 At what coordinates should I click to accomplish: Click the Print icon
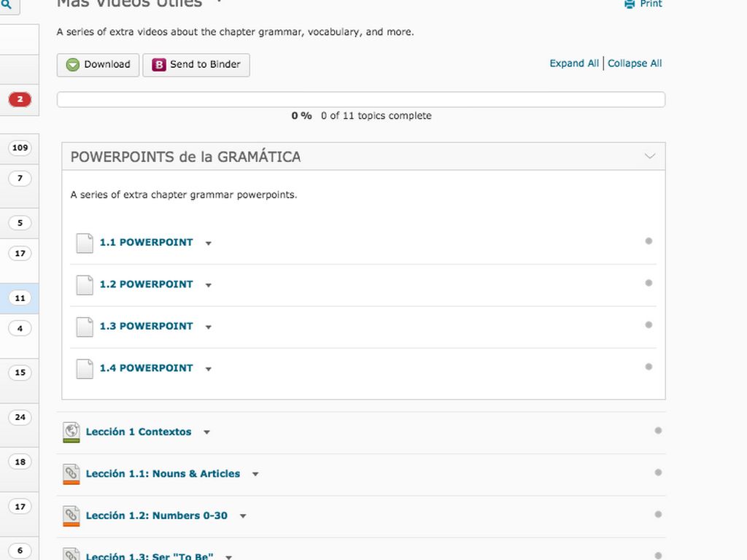pyautogui.click(x=630, y=4)
